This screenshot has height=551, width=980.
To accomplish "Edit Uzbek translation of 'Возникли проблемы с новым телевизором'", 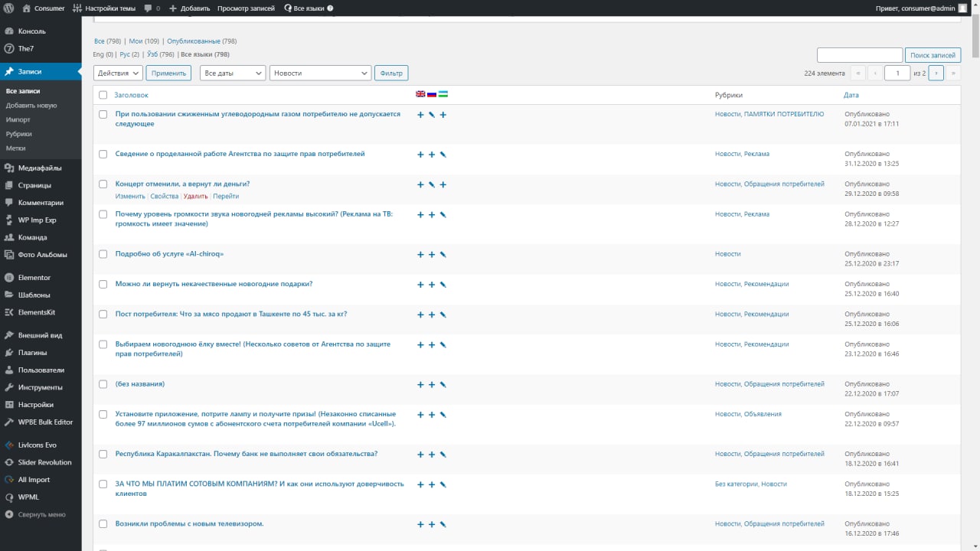I will [443, 524].
